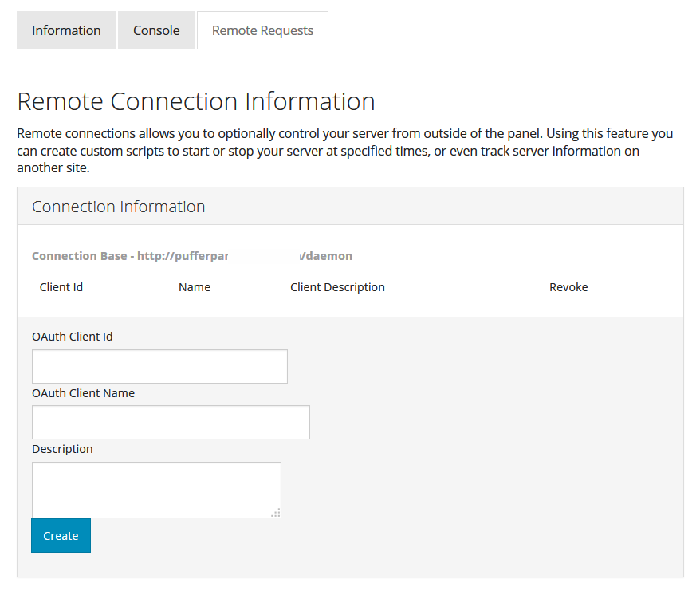
Task: Click the Client Id column header
Action: (x=61, y=287)
